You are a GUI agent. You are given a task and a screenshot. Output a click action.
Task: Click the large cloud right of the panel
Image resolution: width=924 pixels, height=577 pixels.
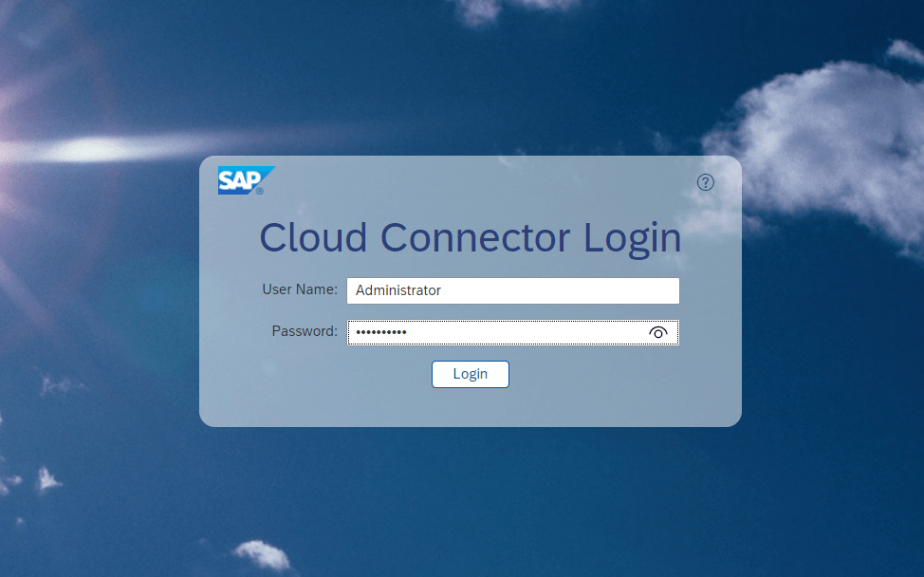(825, 142)
